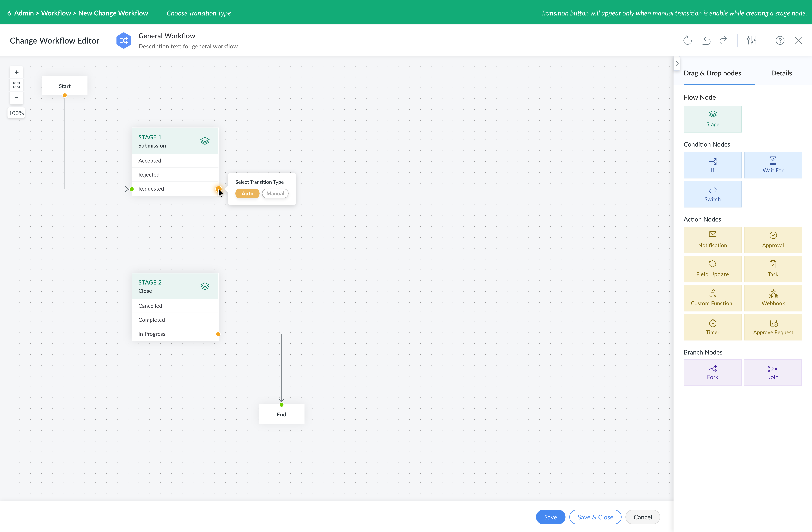Screen dimensions: 812x532
Task: Click the Stage 2 layers icon
Action: [x=205, y=286]
